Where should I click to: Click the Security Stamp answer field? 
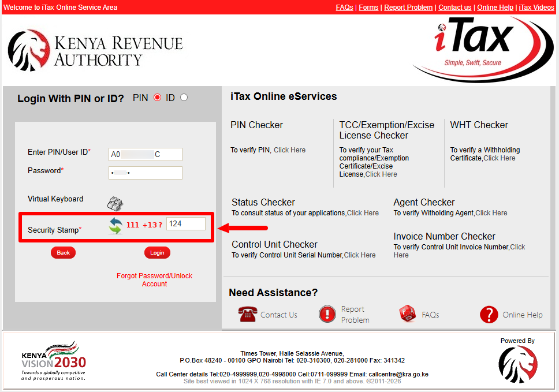coord(186,224)
